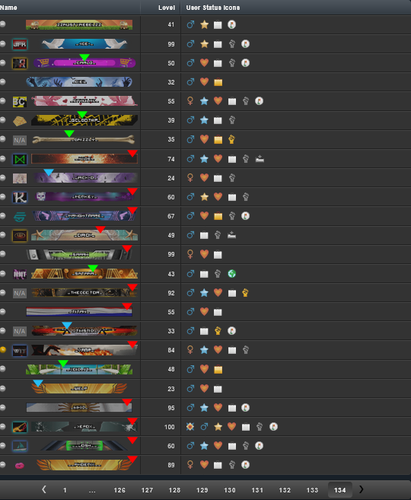Click the round rose icon in level 41 row

(x=232, y=24)
